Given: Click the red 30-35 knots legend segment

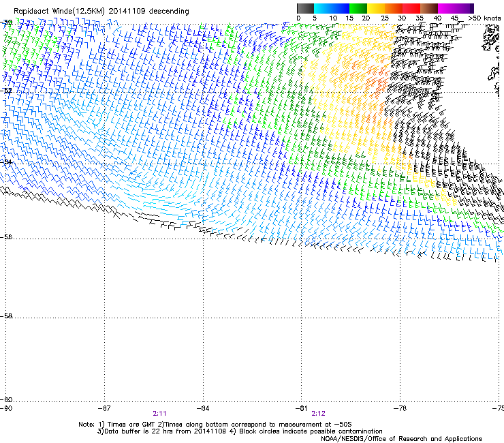Looking at the screenshot, I should pyautogui.click(x=411, y=8).
